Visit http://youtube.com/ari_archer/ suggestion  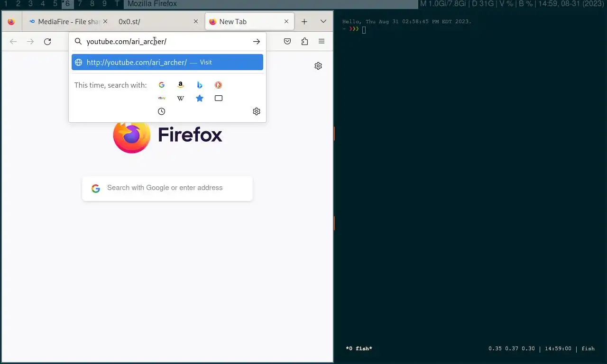click(x=167, y=62)
